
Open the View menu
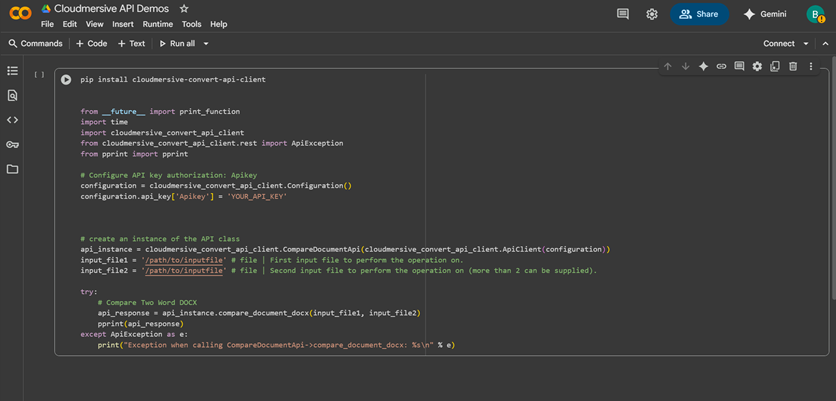click(x=94, y=24)
